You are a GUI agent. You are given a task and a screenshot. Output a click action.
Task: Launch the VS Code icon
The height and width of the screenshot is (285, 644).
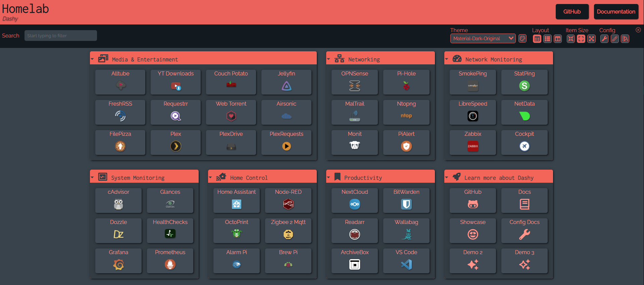coord(406,265)
